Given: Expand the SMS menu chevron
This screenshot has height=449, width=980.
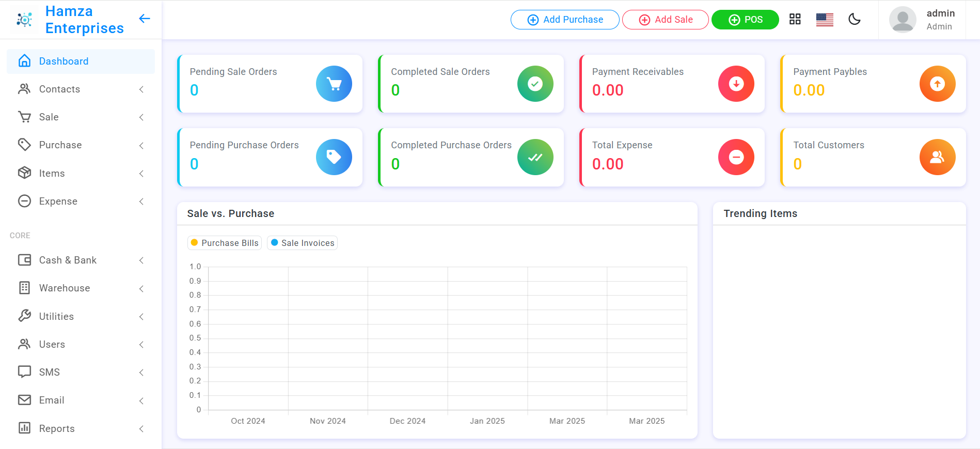Looking at the screenshot, I should click(141, 373).
